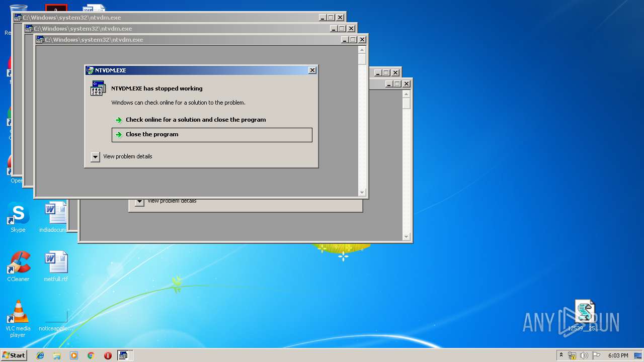Select the ntvdm taskbar button
Screen dimensions: 644x362
point(124,355)
